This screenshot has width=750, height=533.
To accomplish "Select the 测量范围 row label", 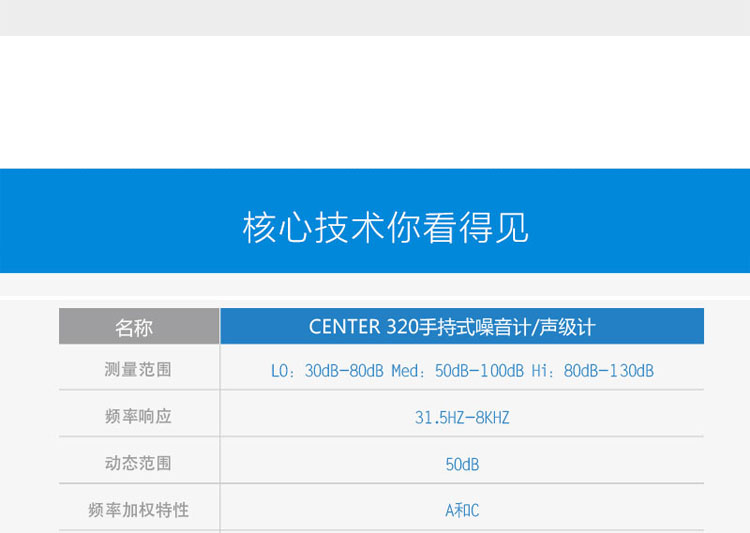I will coord(138,369).
